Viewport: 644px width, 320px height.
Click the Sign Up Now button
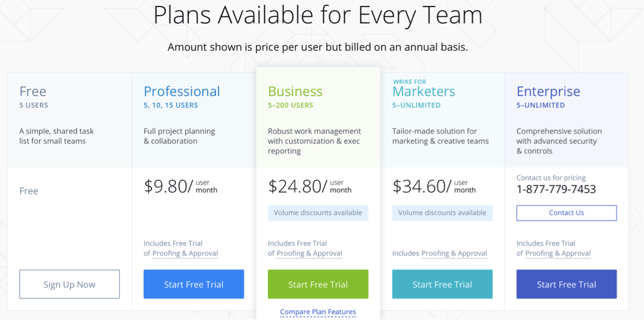[x=69, y=284]
